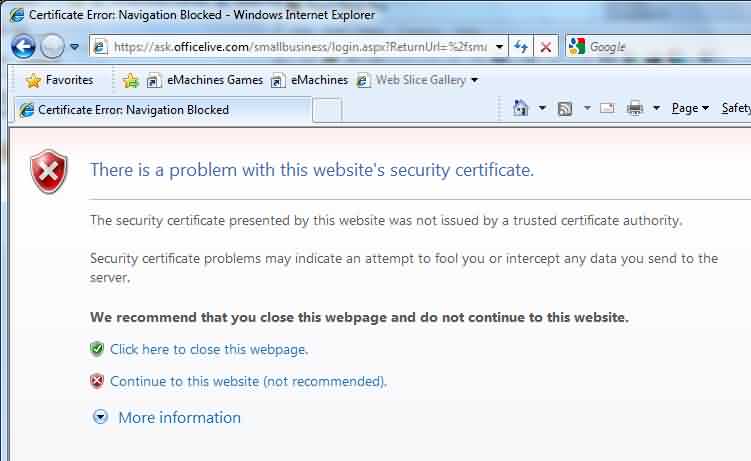This screenshot has height=461, width=751.
Task: Click the greyed Forward navigation button
Action: (x=52, y=47)
